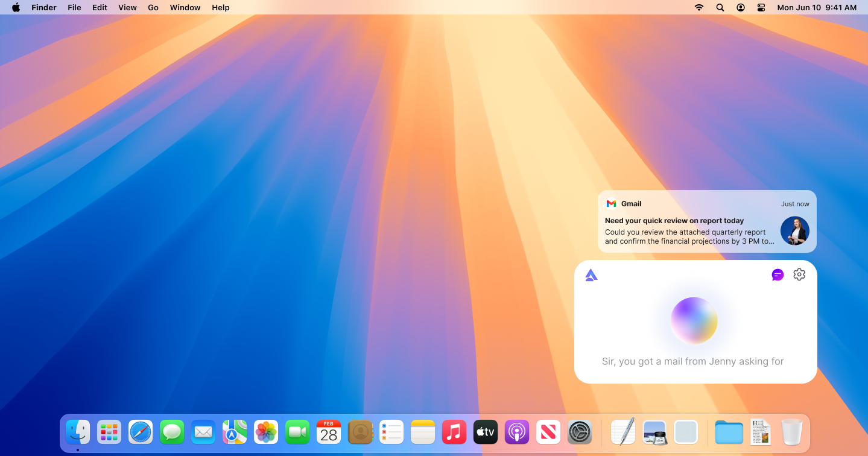Open the Window menu
Screen dimensions: 868x456
coord(185,7)
